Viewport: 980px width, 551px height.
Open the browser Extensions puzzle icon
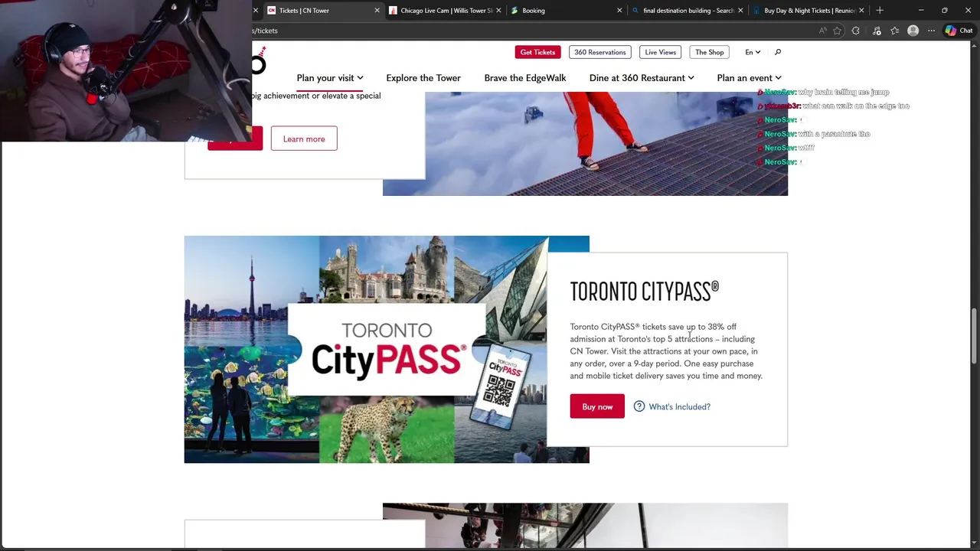click(x=856, y=31)
